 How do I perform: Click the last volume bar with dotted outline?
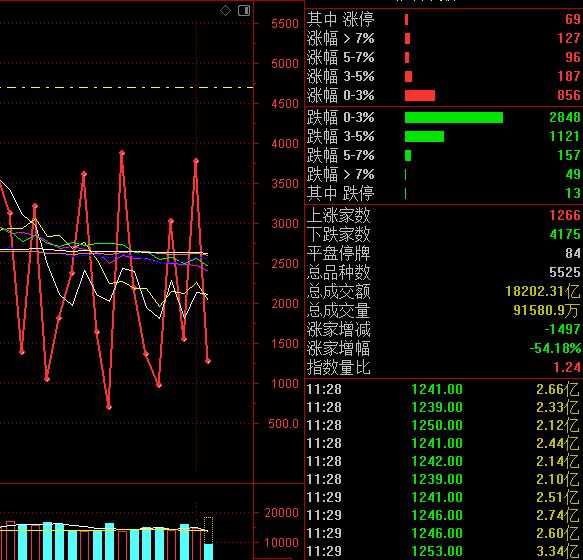pyautogui.click(x=209, y=538)
